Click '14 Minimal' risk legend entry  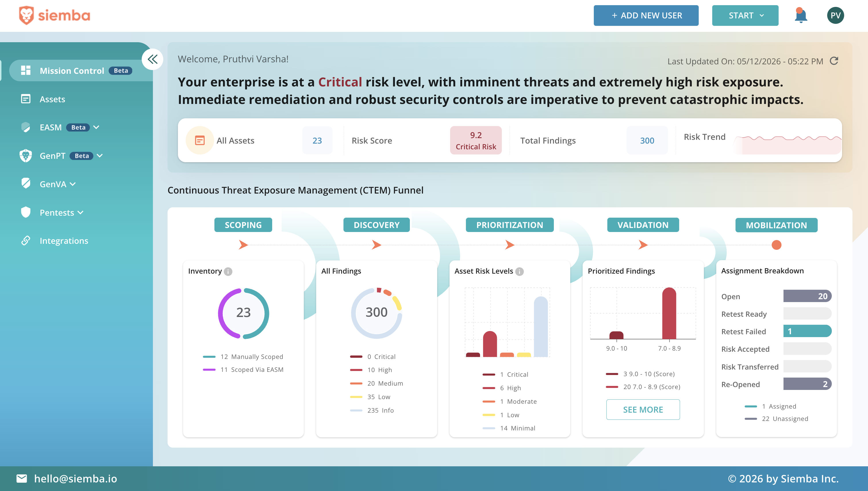click(509, 428)
